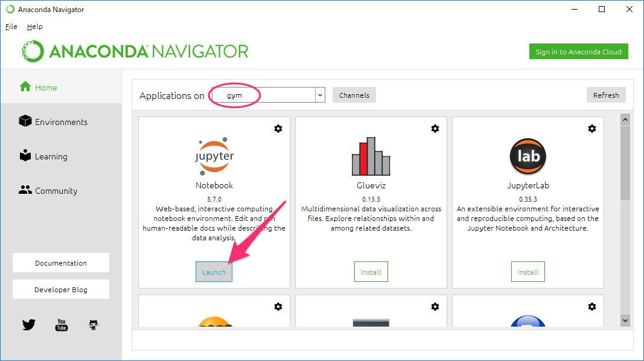644x361 pixels.
Task: Open the File menu
Action: pyautogui.click(x=11, y=27)
